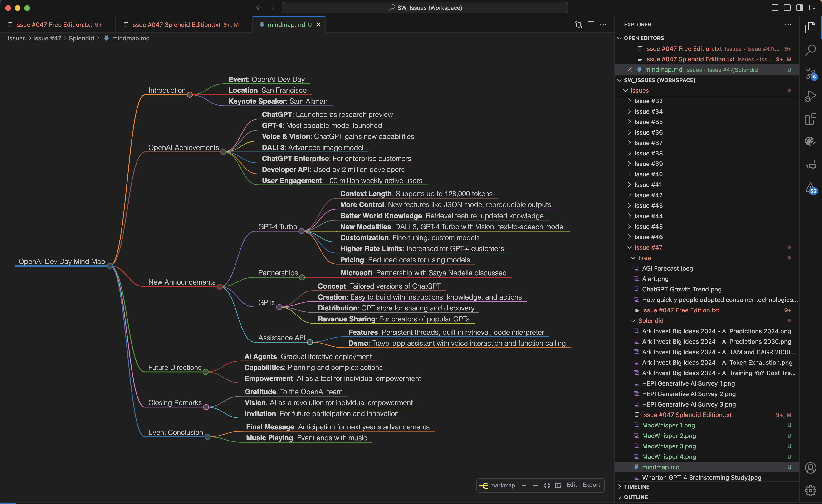Open editor More Actions ellipsis

[x=603, y=24]
